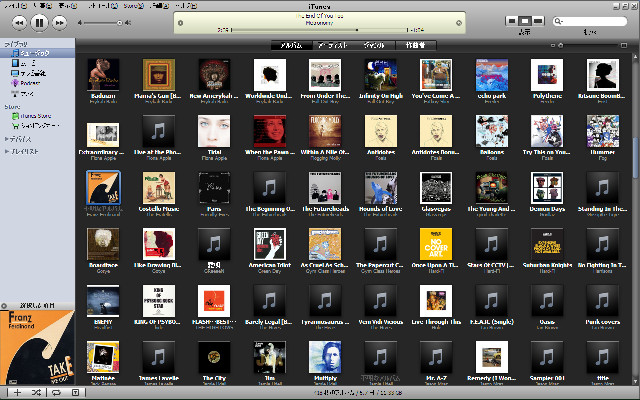Collapse the now-playing artwork panel header
This screenshot has width=640, height=400.
point(4,304)
